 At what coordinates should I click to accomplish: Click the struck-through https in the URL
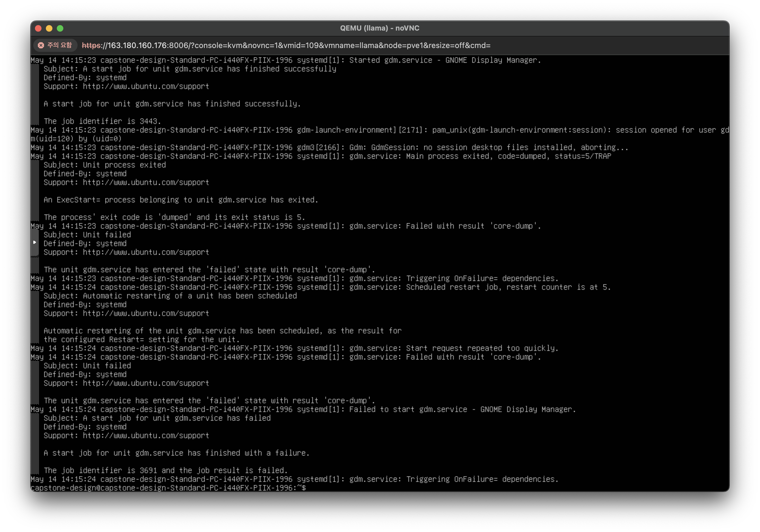[x=91, y=45]
